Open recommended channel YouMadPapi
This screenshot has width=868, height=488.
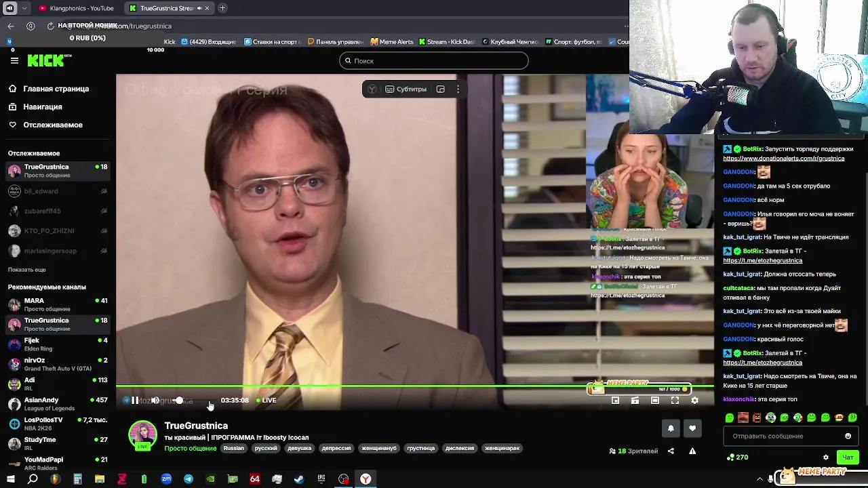pyautogui.click(x=58, y=463)
